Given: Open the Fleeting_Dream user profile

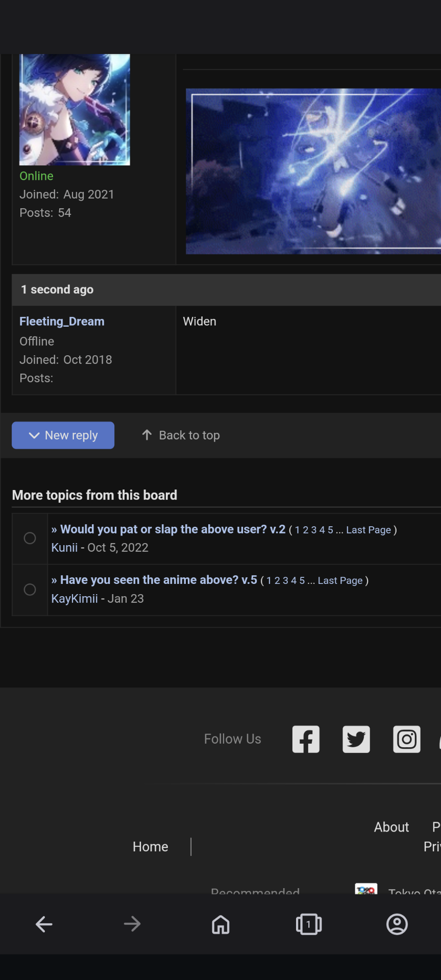Looking at the screenshot, I should (62, 321).
